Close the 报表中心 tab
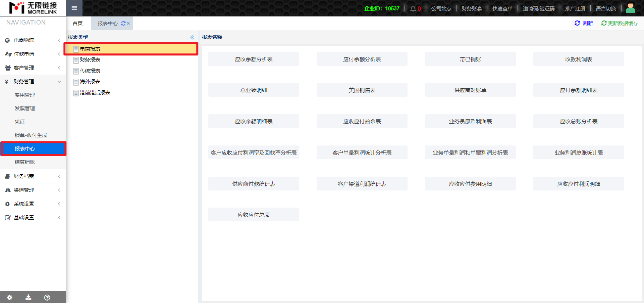 (128, 24)
